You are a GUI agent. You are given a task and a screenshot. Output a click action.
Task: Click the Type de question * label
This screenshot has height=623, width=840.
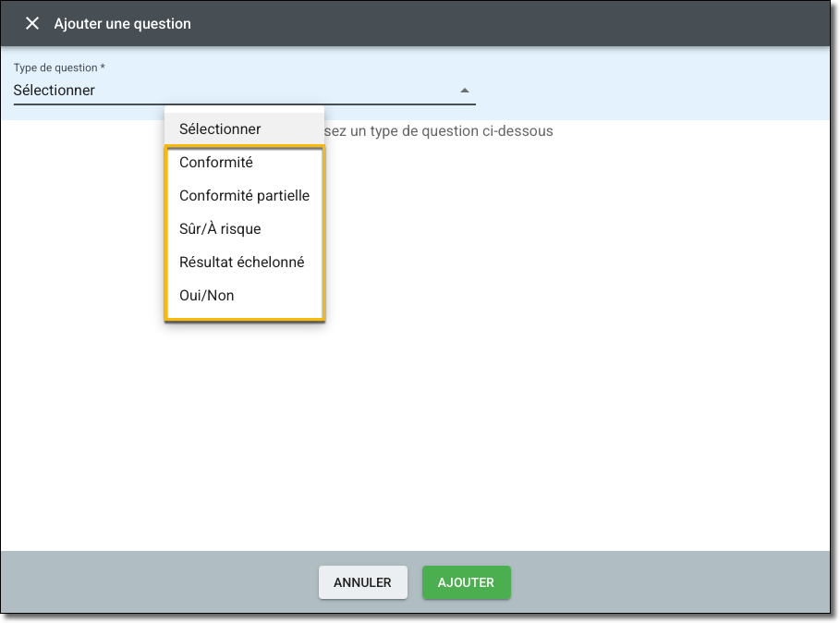point(59,68)
